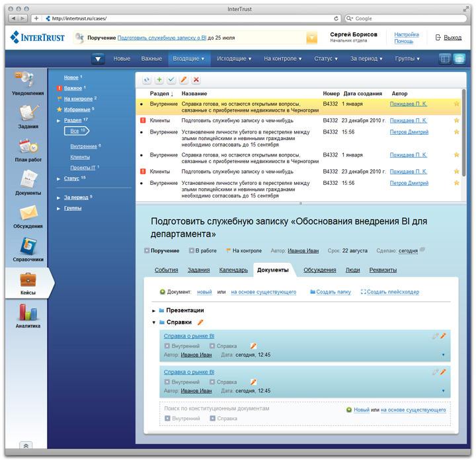
Task: Click the red X delete icon in toolbar
Action: pyautogui.click(x=196, y=80)
